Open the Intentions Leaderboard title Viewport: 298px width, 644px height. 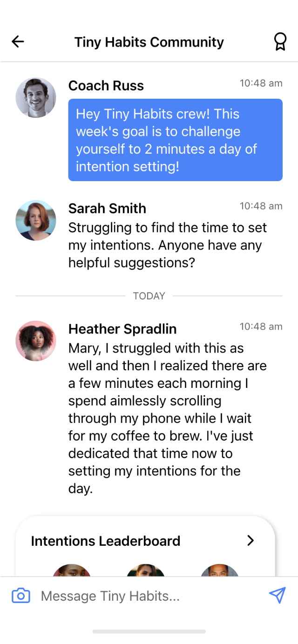[106, 541]
